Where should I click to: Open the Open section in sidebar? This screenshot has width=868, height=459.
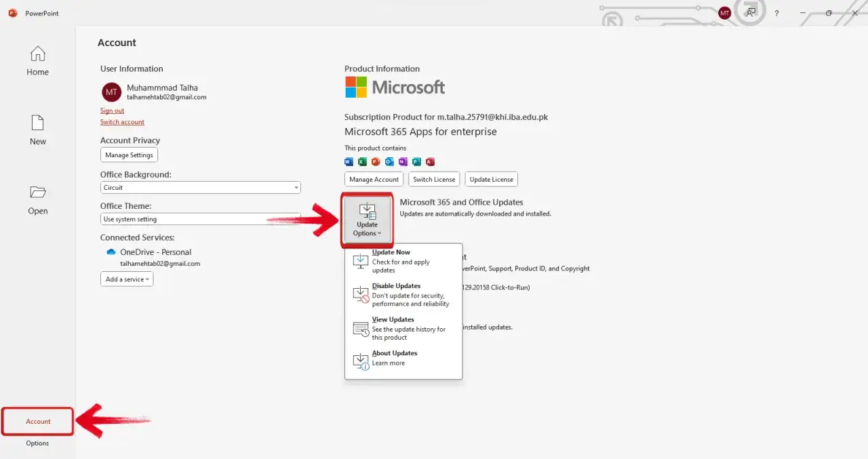[37, 199]
